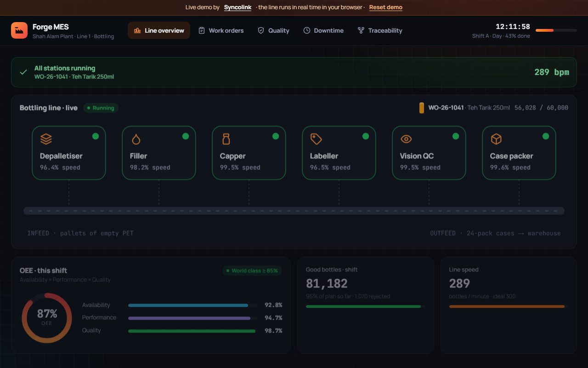The height and width of the screenshot is (368, 588).
Task: Click the checkmark icon beside All stations running
Action: click(23, 72)
